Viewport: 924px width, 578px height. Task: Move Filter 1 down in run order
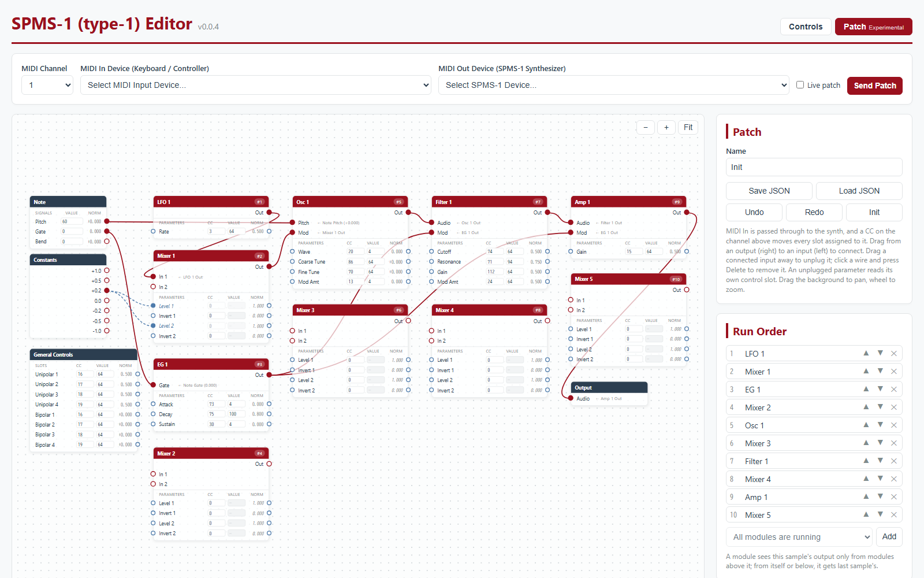(x=880, y=461)
